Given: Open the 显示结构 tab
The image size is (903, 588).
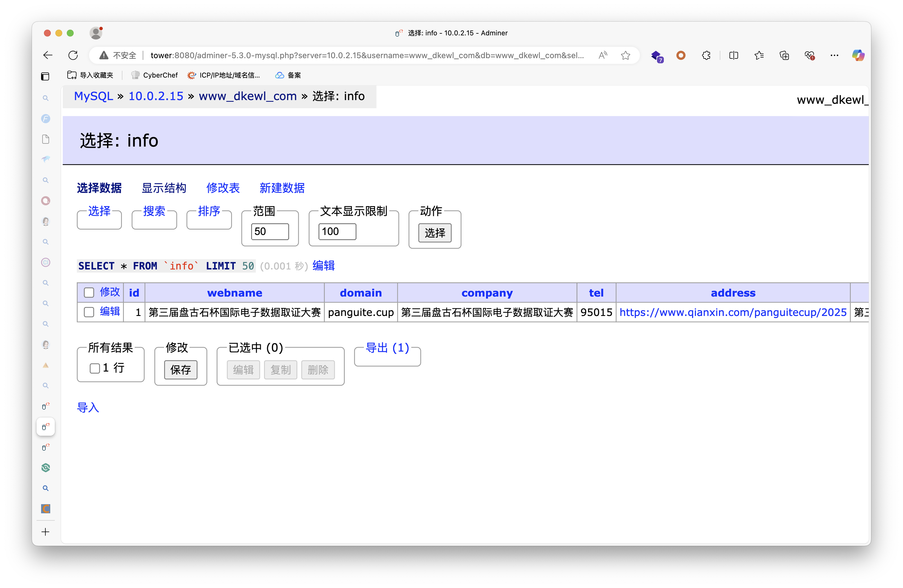Looking at the screenshot, I should point(164,188).
